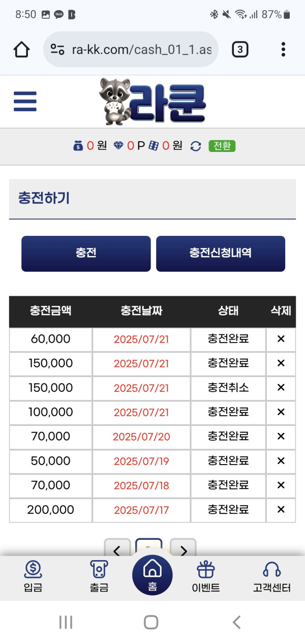
Task: Go to previous page with left chevron
Action: pyautogui.click(x=117, y=549)
